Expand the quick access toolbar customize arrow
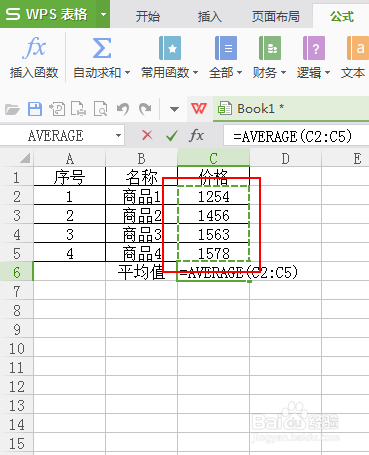The image size is (369, 455). click(x=174, y=109)
